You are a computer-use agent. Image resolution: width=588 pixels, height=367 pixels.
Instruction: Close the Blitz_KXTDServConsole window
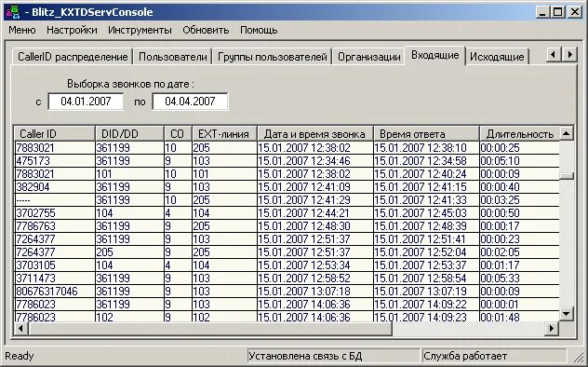point(574,12)
